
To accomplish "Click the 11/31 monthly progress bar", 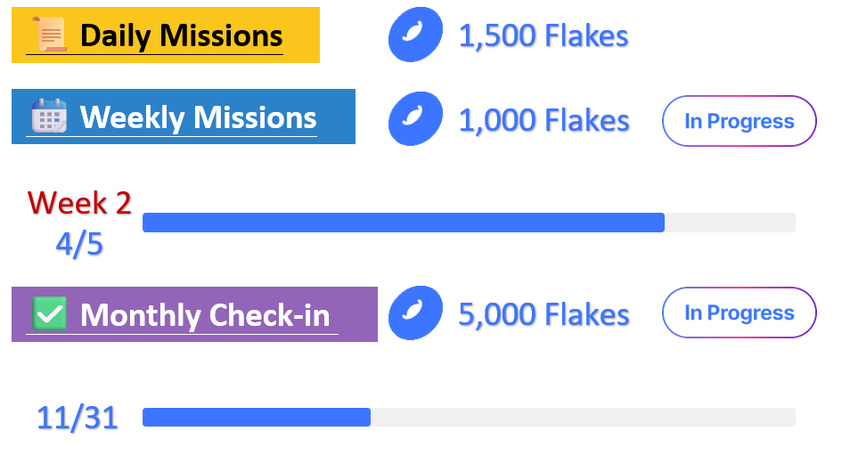I will pos(469,417).
